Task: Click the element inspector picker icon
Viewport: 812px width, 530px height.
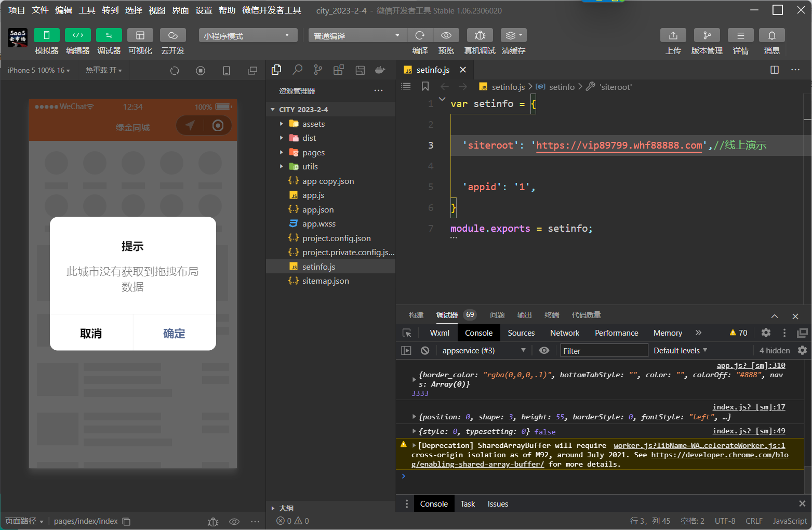Action: (x=407, y=333)
